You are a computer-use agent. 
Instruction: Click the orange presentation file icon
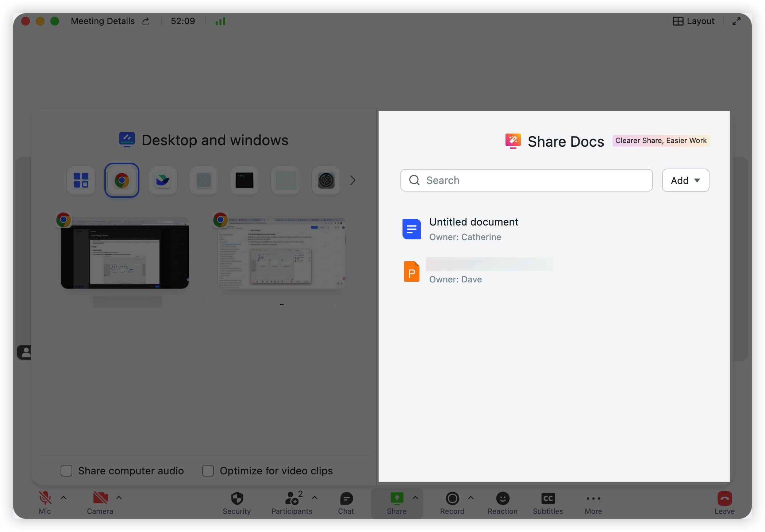pyautogui.click(x=412, y=271)
